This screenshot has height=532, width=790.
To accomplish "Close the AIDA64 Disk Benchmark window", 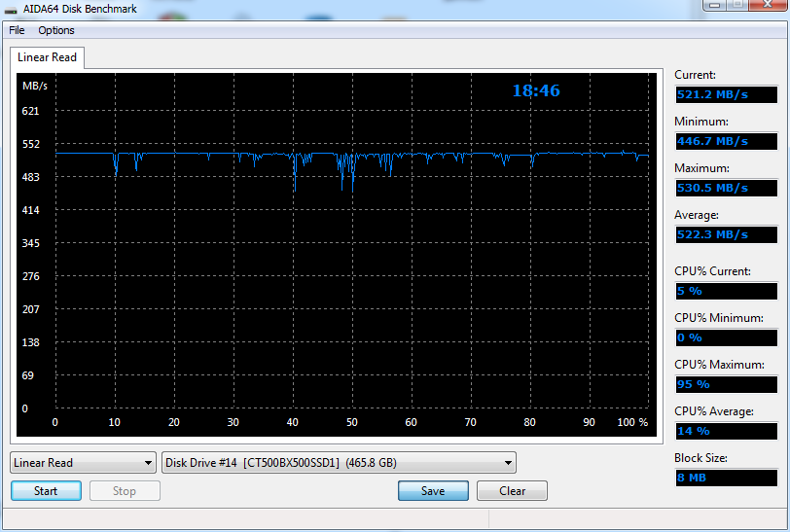I will click(x=769, y=5).
